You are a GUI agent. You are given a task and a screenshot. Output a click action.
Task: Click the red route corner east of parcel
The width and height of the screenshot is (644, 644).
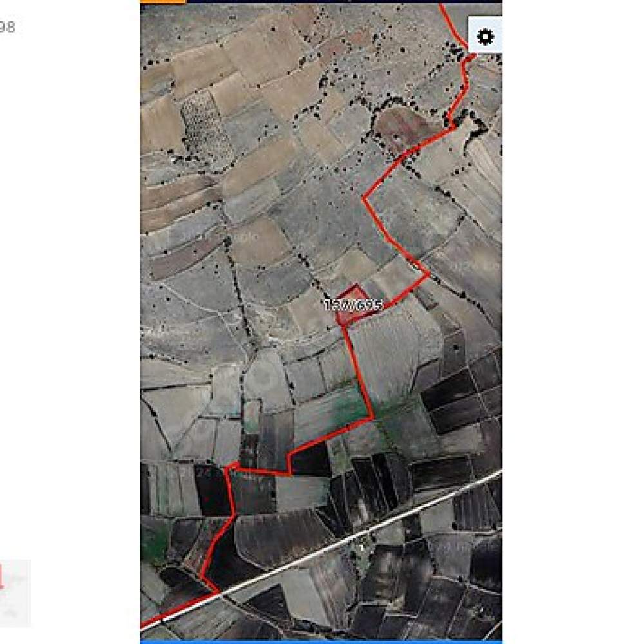coord(429,273)
